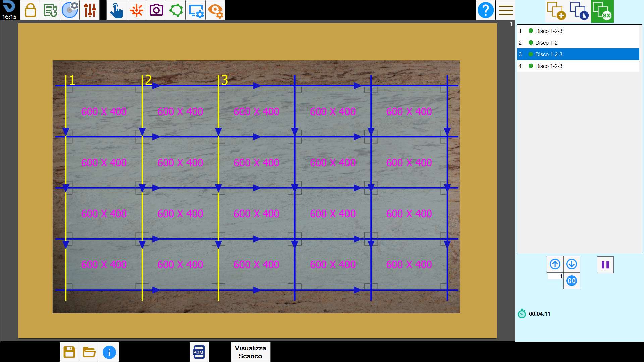
Task: Open the sliders adjustment icon
Action: (x=90, y=10)
